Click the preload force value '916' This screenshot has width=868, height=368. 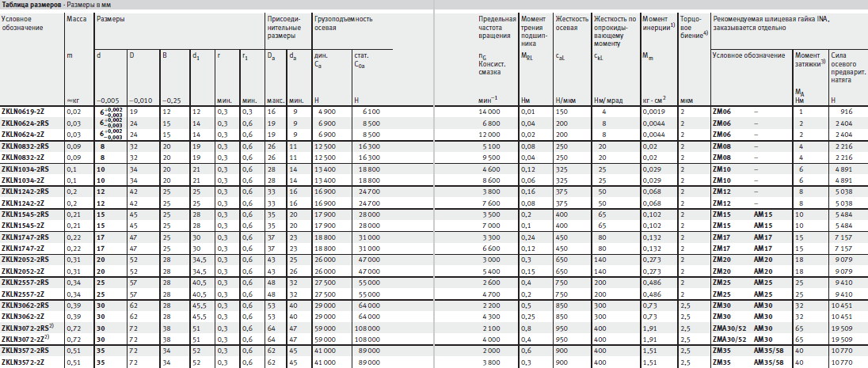(x=847, y=112)
